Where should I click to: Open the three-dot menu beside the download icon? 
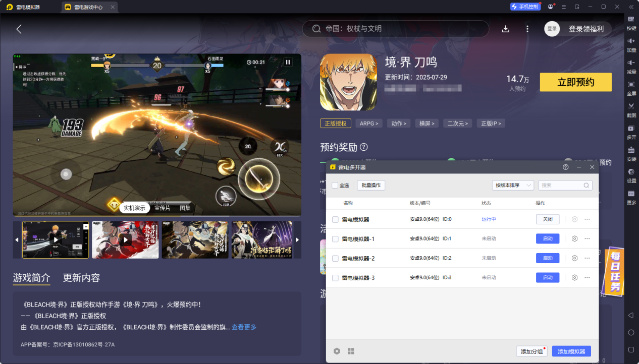click(x=527, y=29)
